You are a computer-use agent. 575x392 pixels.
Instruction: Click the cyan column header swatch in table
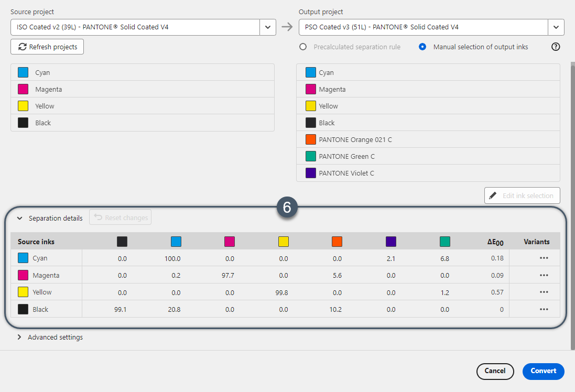pyautogui.click(x=176, y=241)
